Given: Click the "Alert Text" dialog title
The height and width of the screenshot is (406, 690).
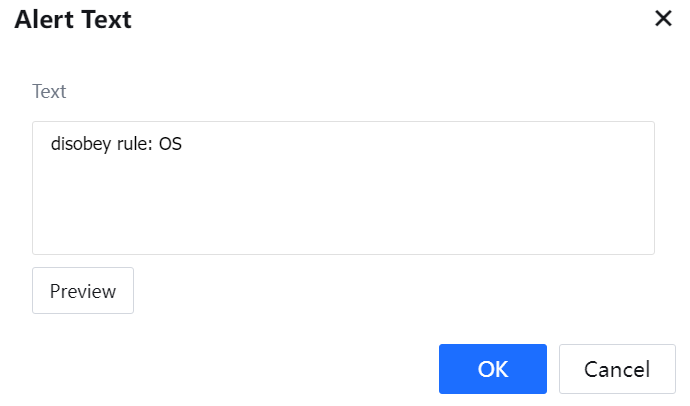Looking at the screenshot, I should pos(73,19).
